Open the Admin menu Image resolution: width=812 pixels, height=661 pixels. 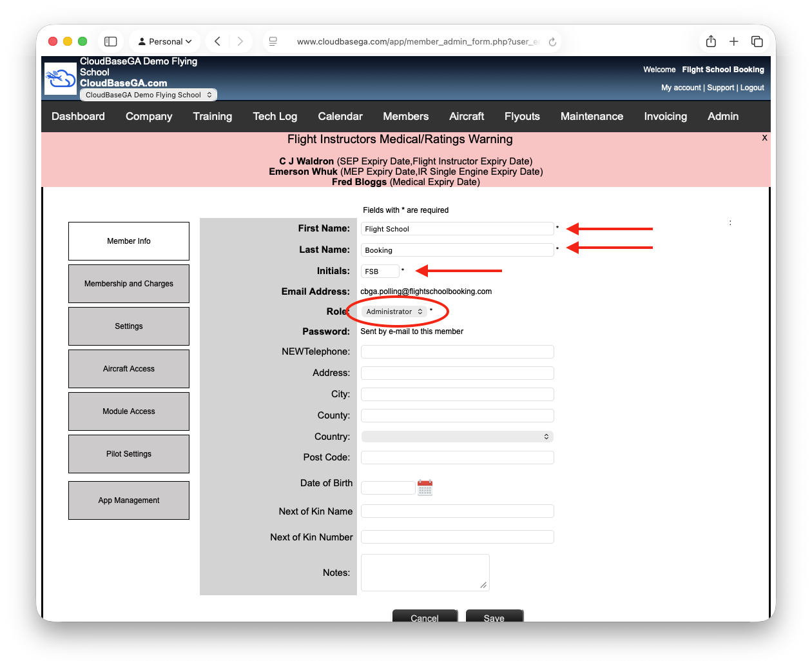coord(723,116)
